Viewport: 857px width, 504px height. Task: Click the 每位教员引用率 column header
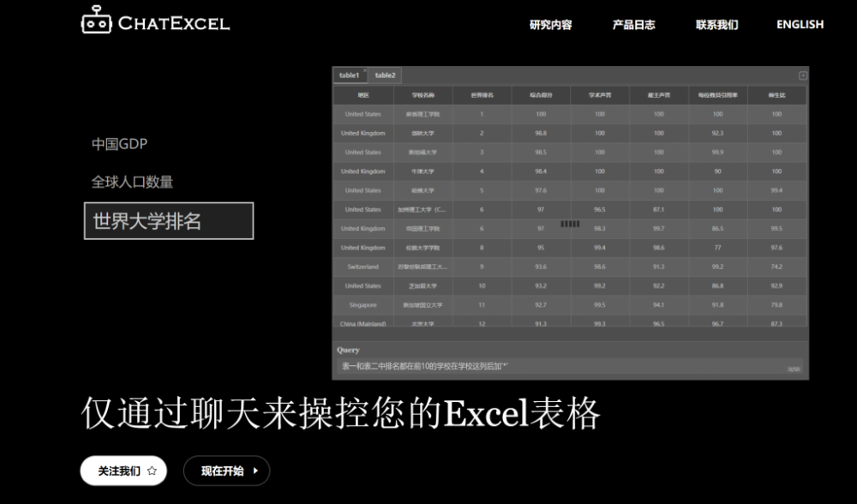(x=718, y=95)
